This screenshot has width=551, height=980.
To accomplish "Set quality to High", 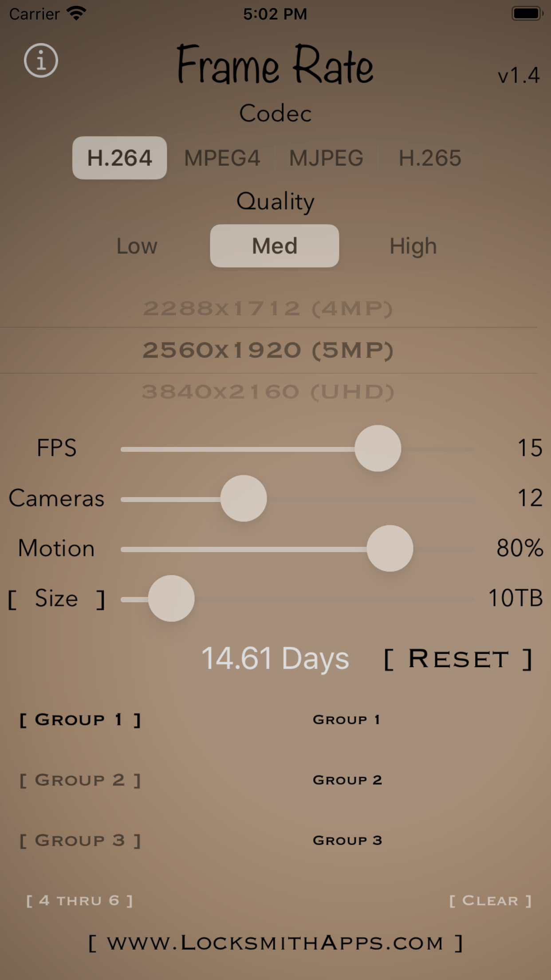I will [413, 246].
